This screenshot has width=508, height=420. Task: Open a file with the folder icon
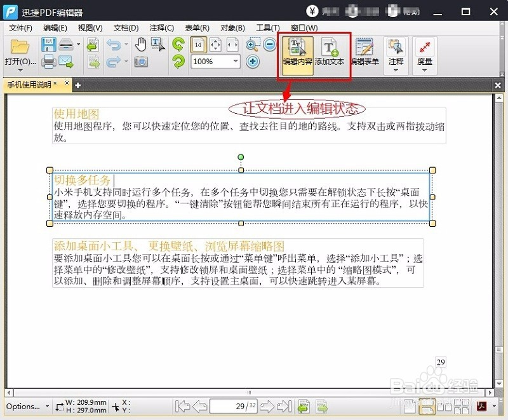tap(20, 46)
